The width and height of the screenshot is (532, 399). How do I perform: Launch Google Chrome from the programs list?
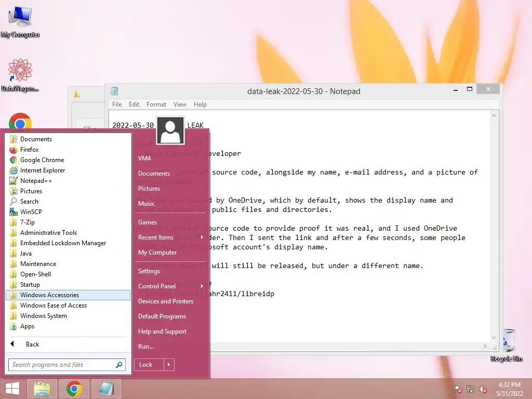point(68,160)
